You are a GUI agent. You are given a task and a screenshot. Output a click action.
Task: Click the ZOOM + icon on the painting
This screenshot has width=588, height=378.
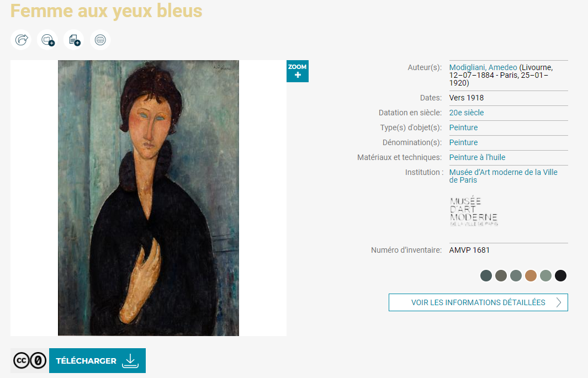297,71
